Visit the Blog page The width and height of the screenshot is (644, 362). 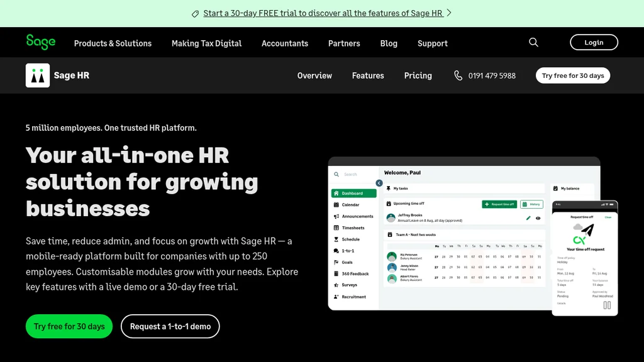click(389, 43)
